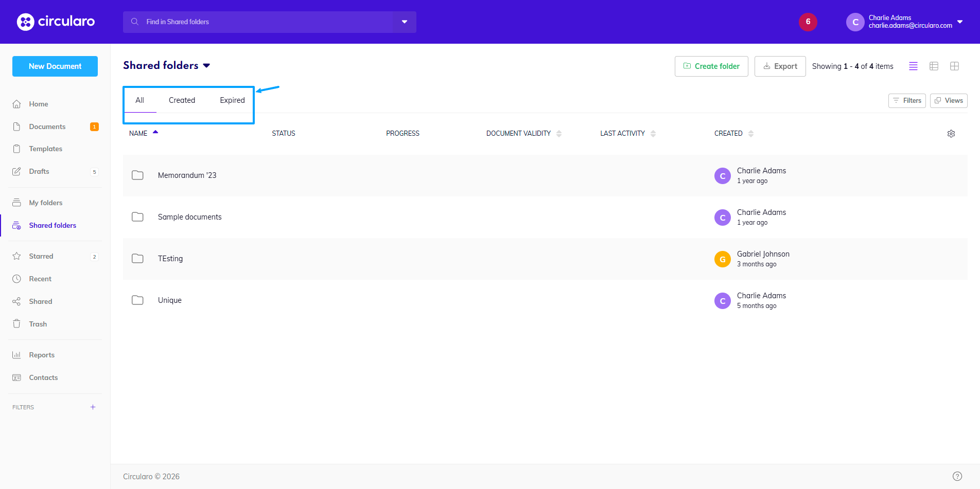Open column settings gear icon
980x489 pixels.
pos(951,134)
